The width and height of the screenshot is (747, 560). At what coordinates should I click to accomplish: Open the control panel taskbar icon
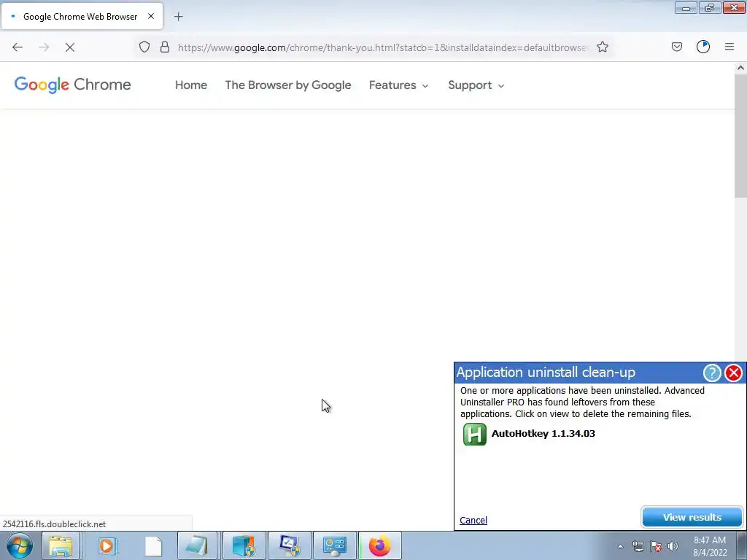[x=334, y=545]
